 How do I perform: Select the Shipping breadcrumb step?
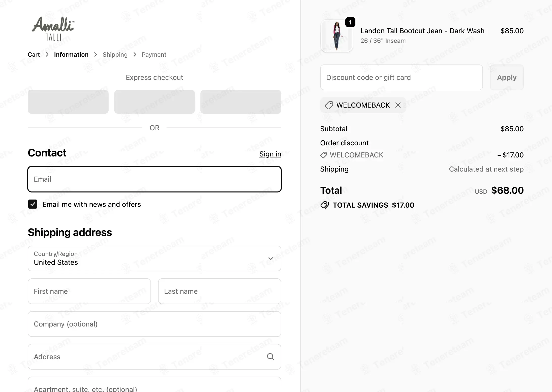coord(115,55)
